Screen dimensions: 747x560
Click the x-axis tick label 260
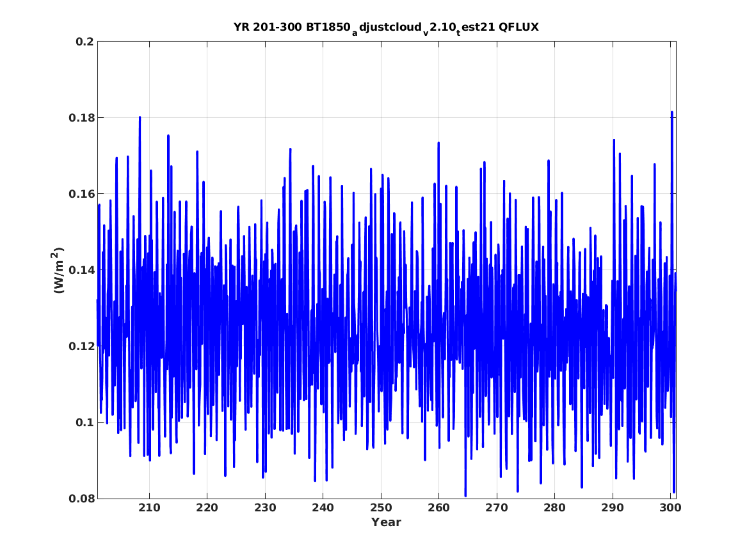[x=438, y=508]
